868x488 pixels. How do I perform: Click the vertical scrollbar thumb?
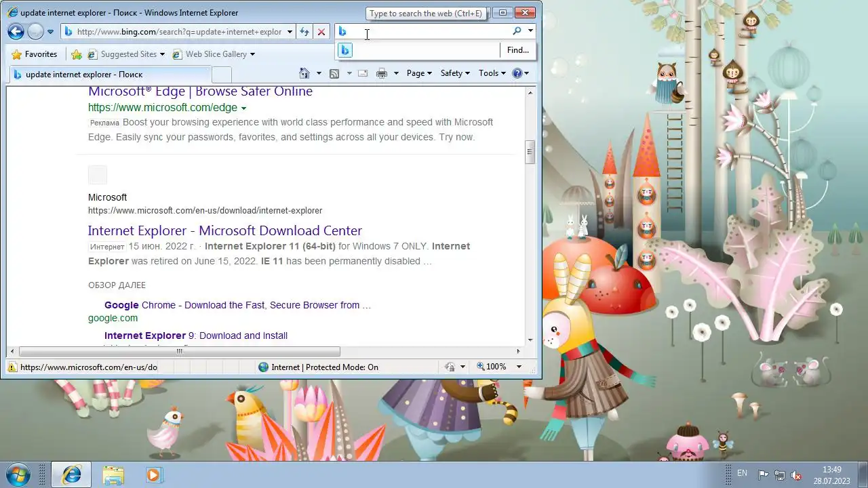pos(530,152)
